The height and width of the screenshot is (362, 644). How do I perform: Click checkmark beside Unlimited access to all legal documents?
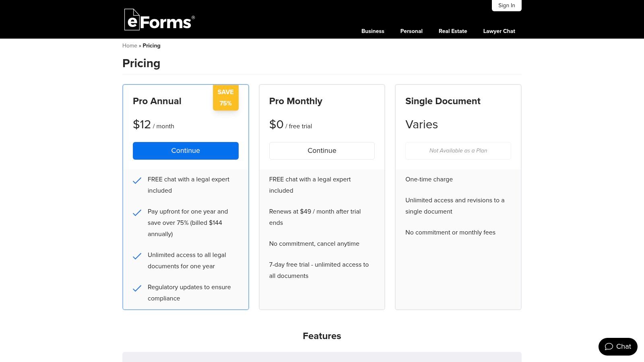[x=137, y=256]
